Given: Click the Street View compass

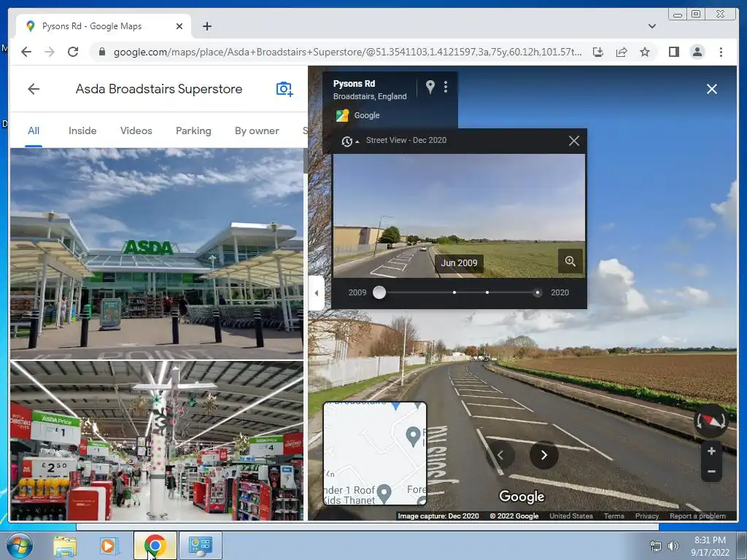Looking at the screenshot, I should pos(711,421).
